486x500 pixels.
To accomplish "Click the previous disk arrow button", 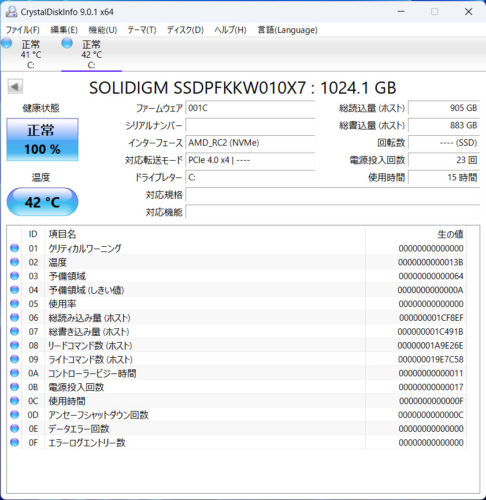I will (15, 87).
